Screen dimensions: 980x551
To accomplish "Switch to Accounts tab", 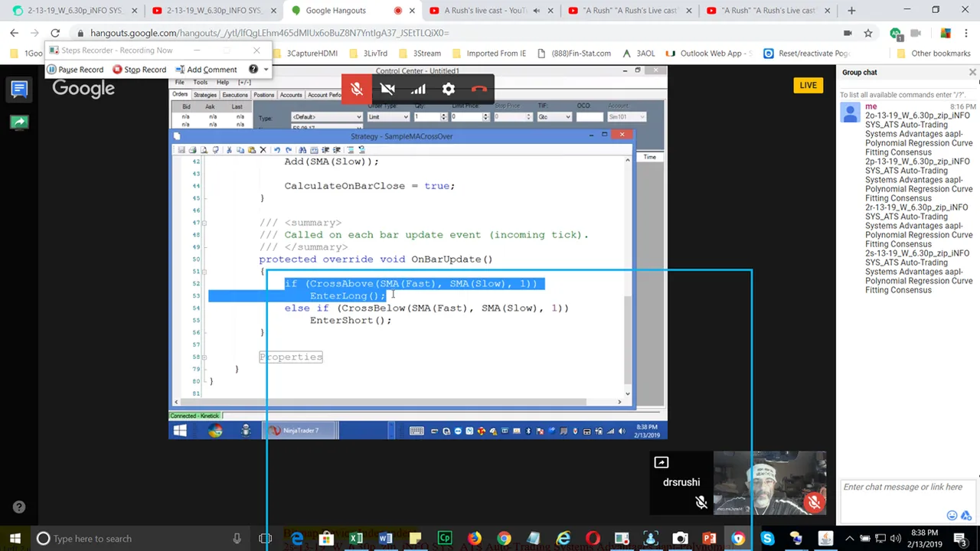I will point(291,95).
